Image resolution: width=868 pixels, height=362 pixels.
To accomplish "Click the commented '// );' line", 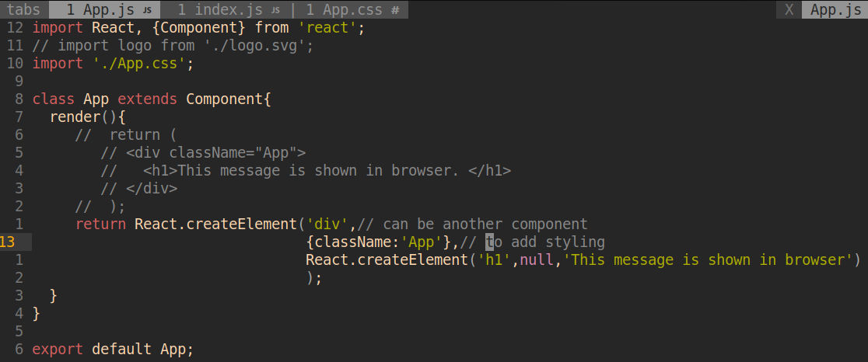I will [x=101, y=207].
